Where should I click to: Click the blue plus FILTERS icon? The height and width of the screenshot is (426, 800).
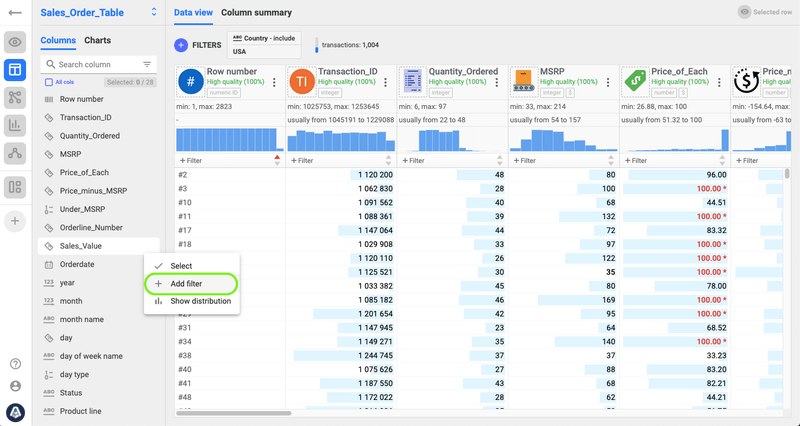pyautogui.click(x=181, y=45)
